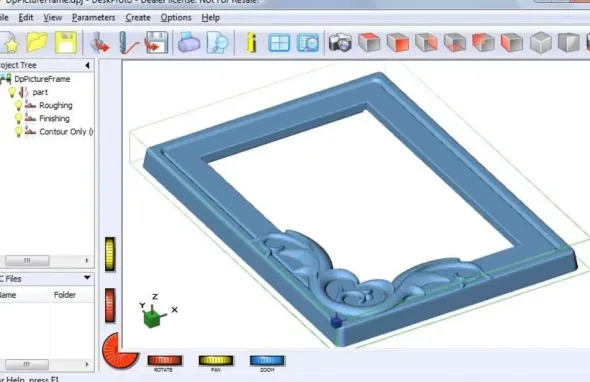Select the transparent cube view with red bottom face
The width and height of the screenshot is (590, 382).
coord(455,42)
